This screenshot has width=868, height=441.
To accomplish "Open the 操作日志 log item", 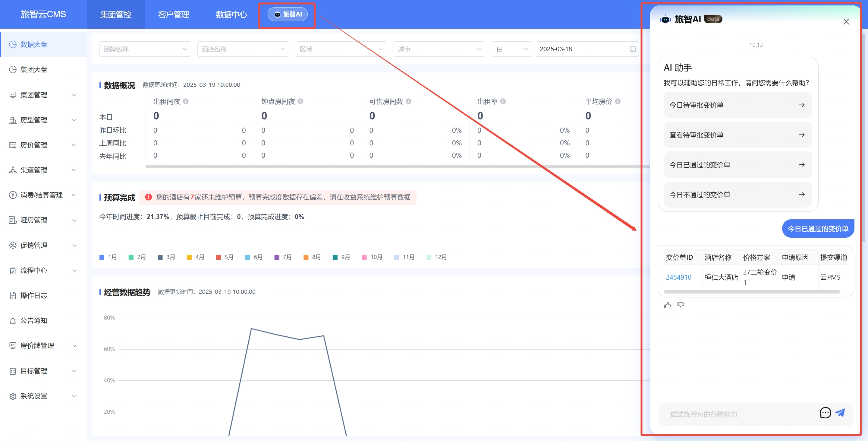I will (43, 295).
